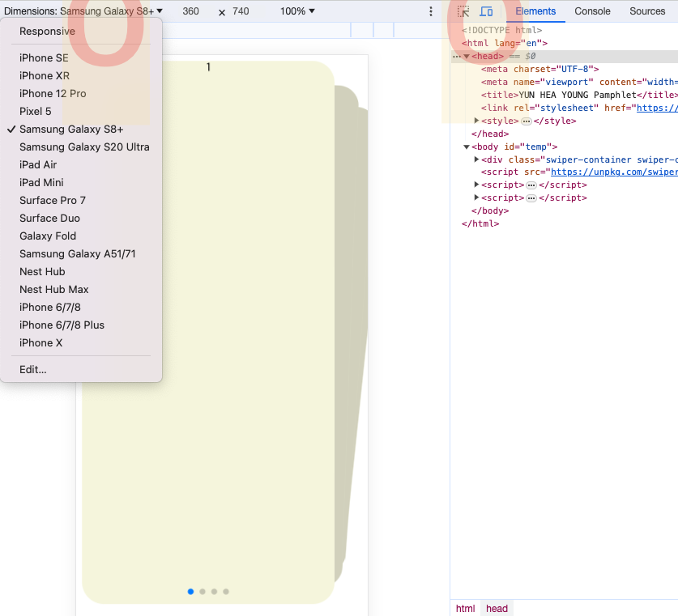Image resolution: width=678 pixels, height=616 pixels.
Task: Click the ellipsis badge inside style tag
Action: pos(527,121)
